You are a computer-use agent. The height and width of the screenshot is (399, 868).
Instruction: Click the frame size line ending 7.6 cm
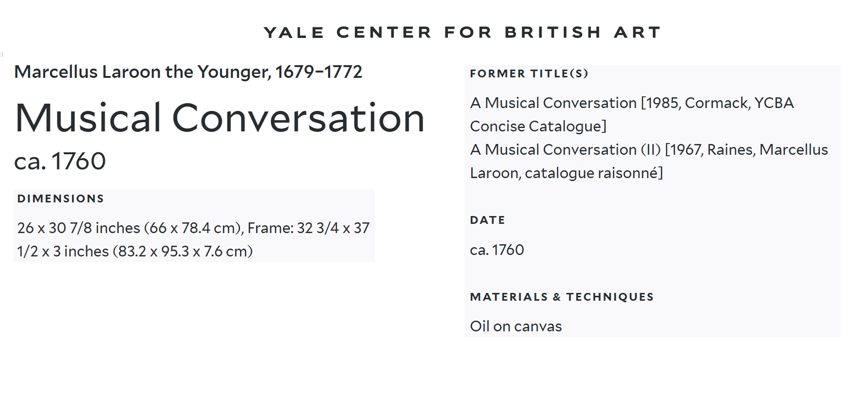click(135, 251)
